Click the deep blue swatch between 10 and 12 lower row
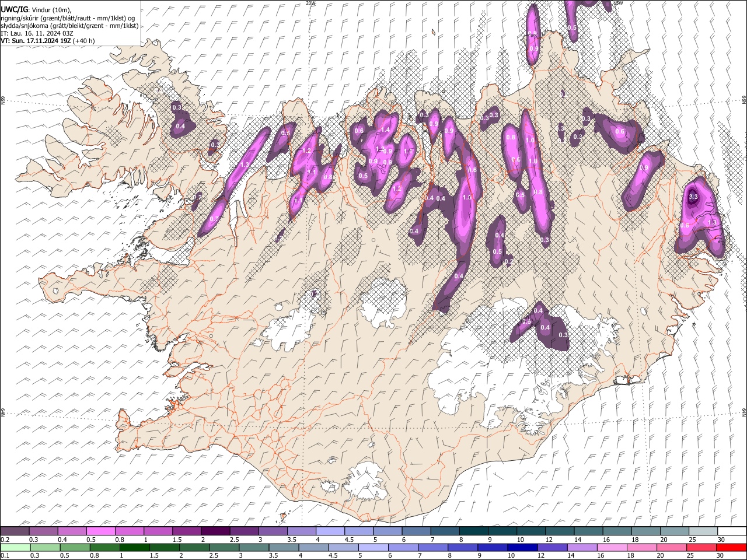 (522, 548)
